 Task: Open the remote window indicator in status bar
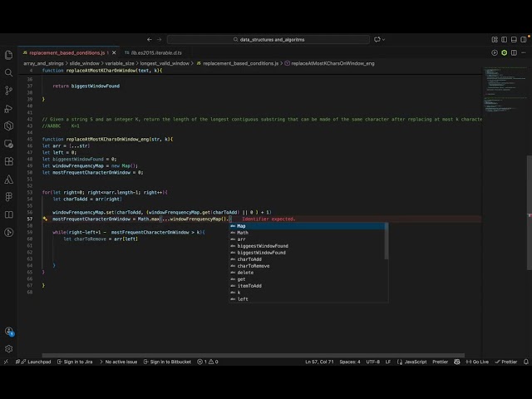[x=6, y=362]
